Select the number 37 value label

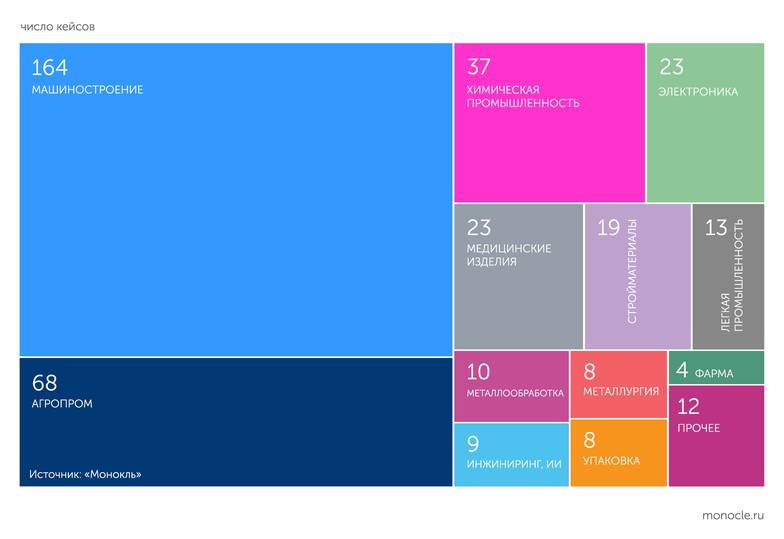click(479, 67)
